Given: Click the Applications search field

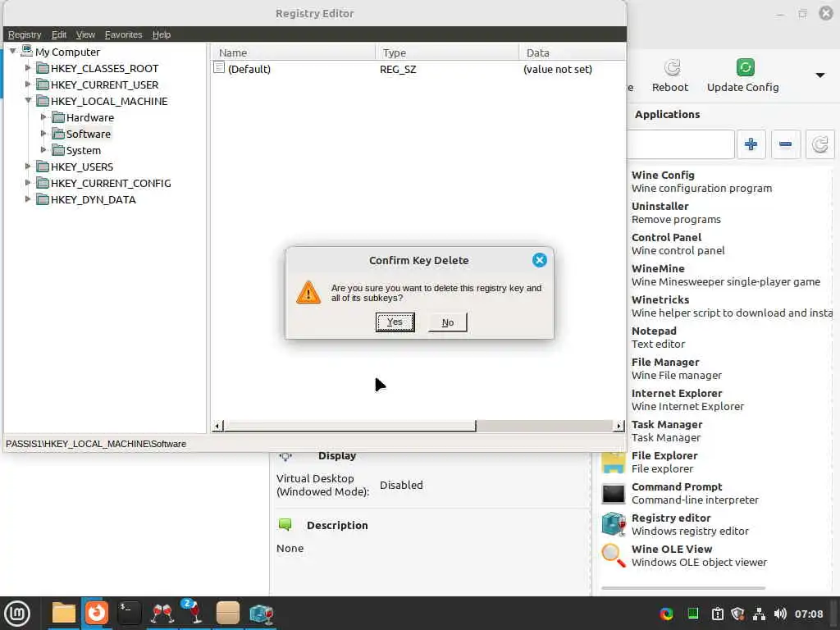Looking at the screenshot, I should 680,144.
